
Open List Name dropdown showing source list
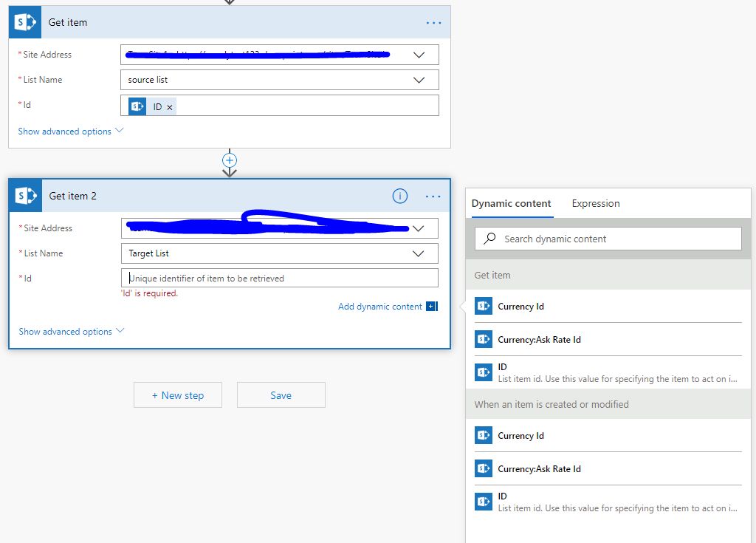[419, 80]
